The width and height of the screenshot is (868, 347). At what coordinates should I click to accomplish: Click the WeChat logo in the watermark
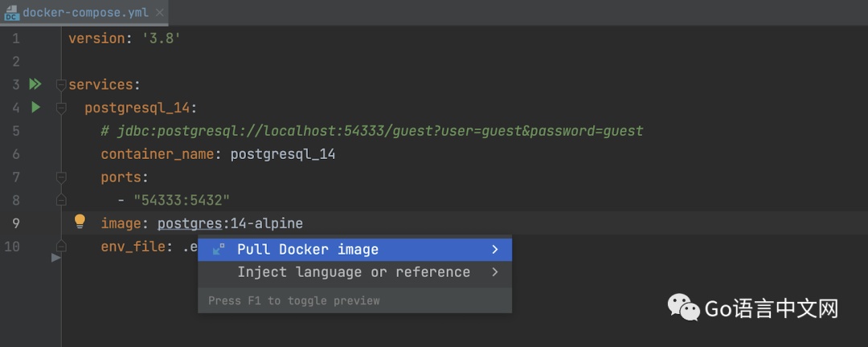point(682,308)
